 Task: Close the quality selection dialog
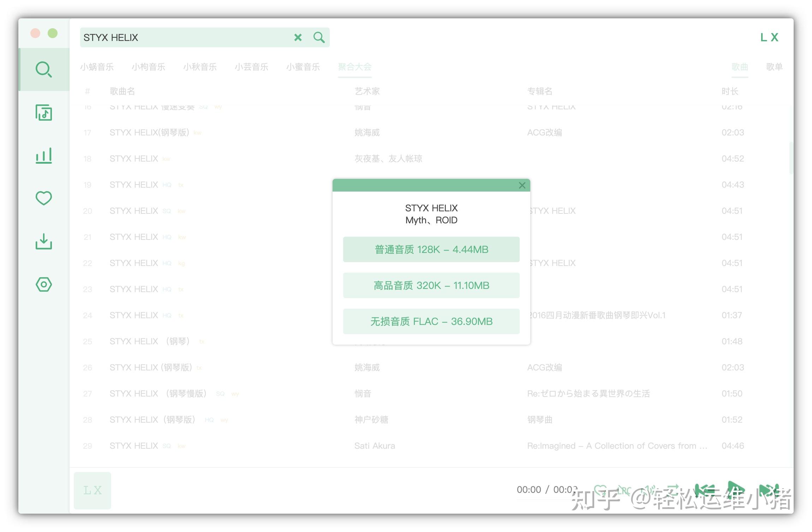point(522,185)
